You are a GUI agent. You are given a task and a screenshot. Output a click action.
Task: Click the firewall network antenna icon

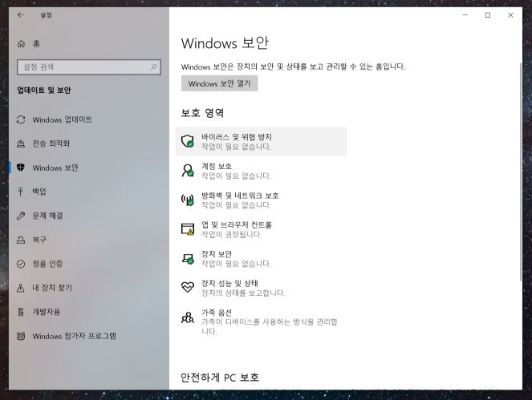point(187,200)
